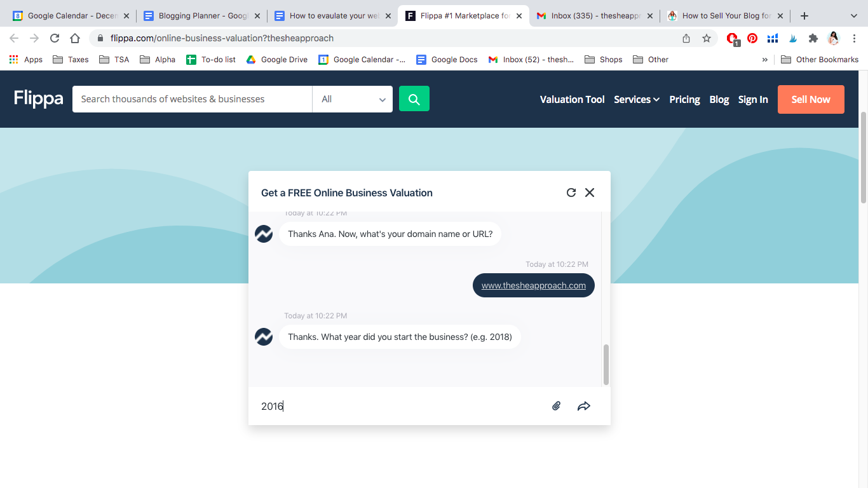Close the Blogging Planner tab
Viewport: 868px width, 488px height.
pyautogui.click(x=257, y=16)
